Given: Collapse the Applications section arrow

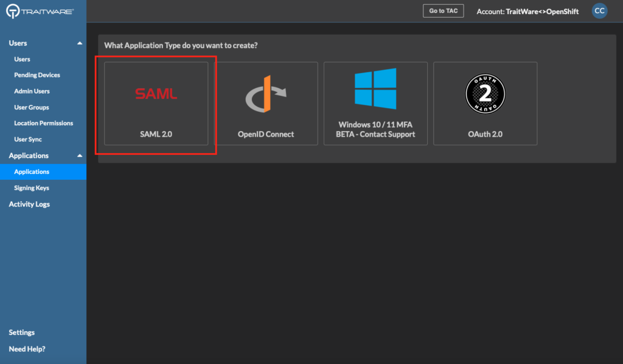Looking at the screenshot, I should (80, 156).
